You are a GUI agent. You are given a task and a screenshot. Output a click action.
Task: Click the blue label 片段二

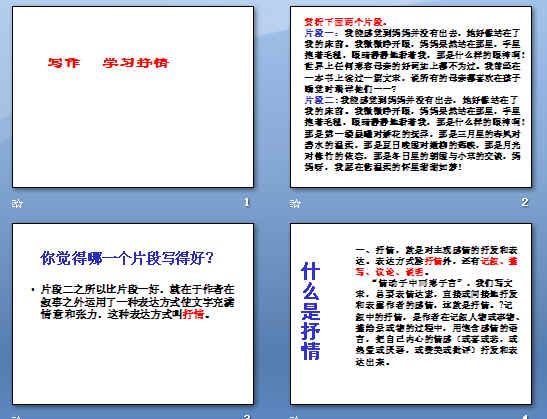click(320, 100)
